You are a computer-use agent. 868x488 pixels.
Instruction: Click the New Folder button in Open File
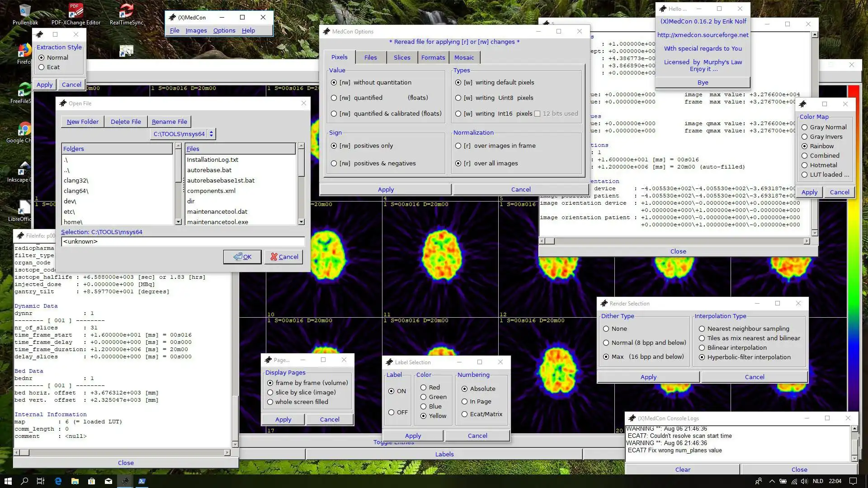click(82, 121)
